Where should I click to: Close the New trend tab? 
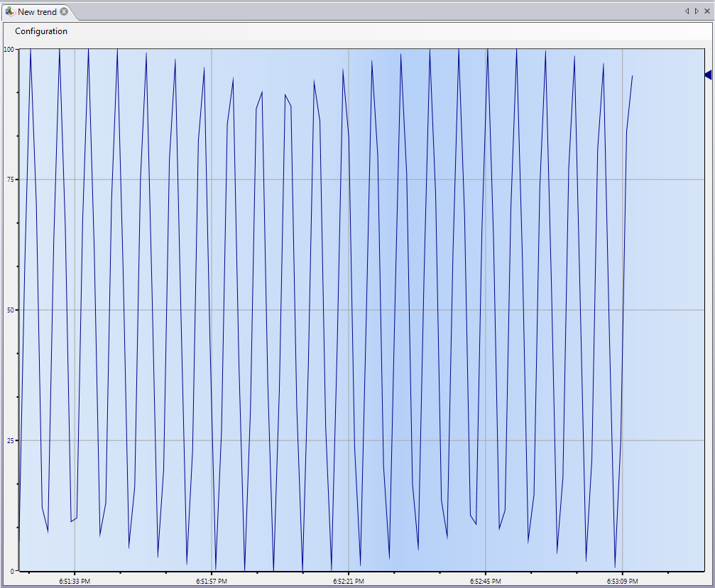pyautogui.click(x=64, y=12)
